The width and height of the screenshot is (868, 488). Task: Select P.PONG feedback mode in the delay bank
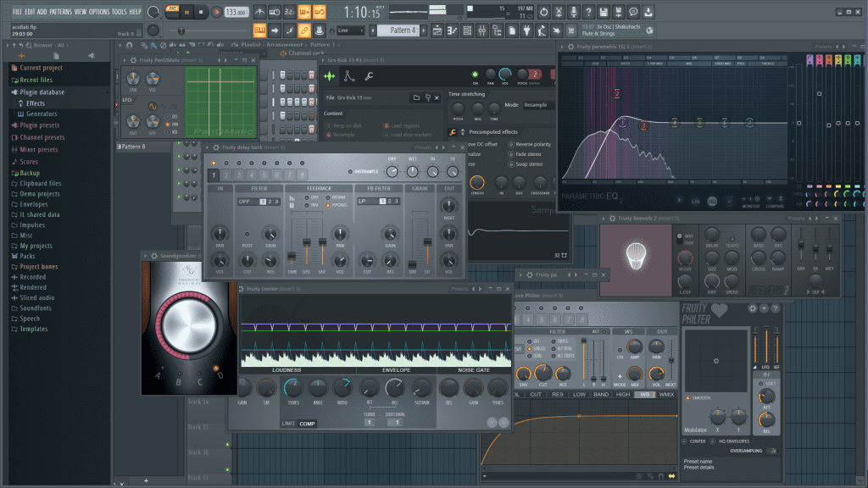328,205
